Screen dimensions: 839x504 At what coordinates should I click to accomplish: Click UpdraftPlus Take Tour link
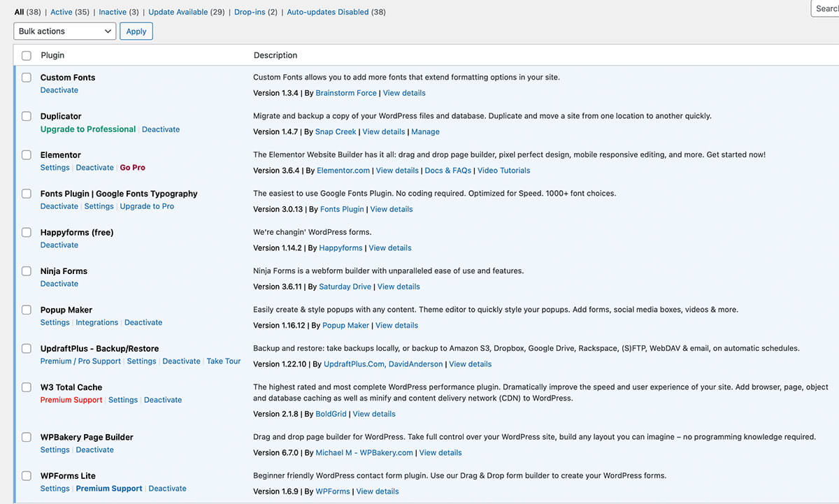[x=224, y=361]
